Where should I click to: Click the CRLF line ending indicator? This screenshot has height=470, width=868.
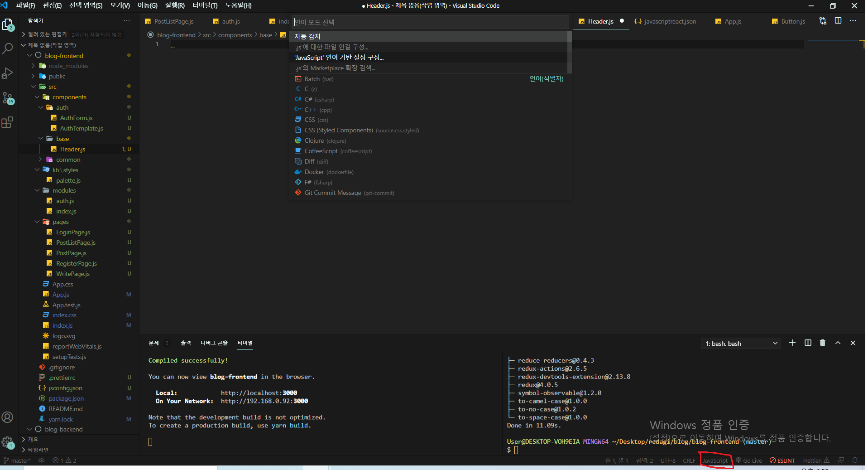point(689,460)
